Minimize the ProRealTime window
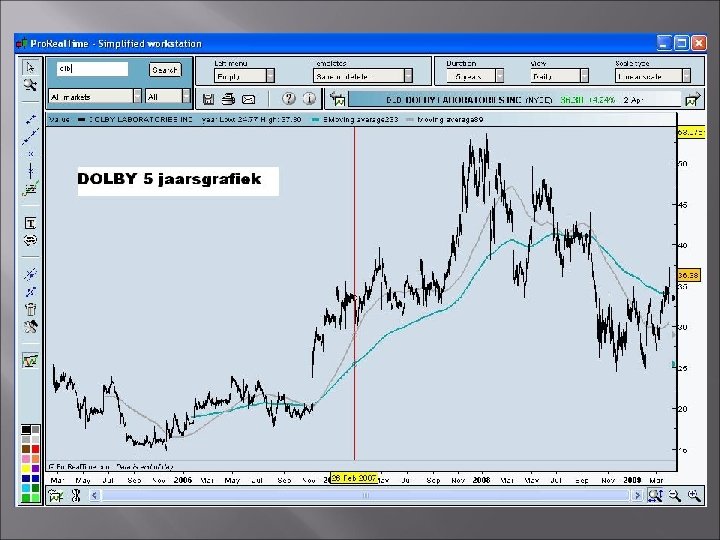720x540 pixels. pos(664,43)
